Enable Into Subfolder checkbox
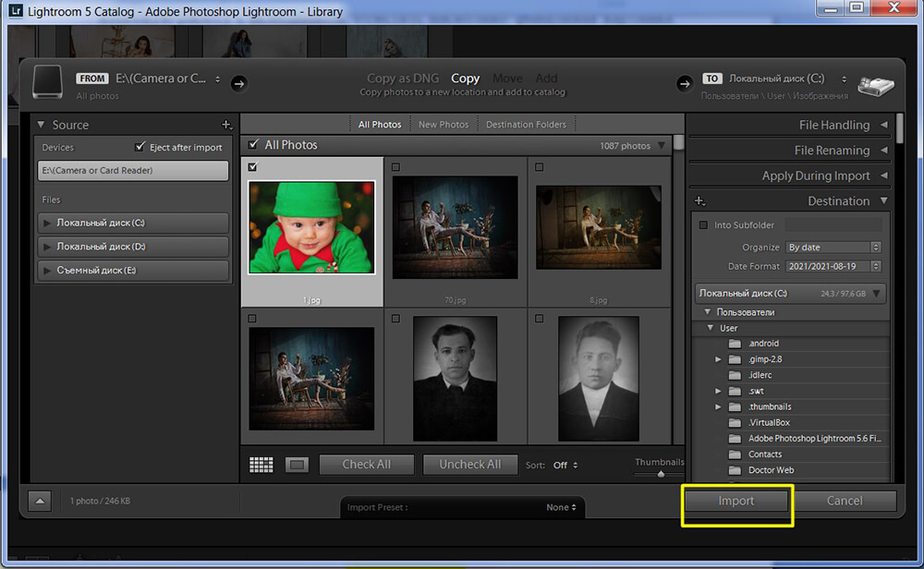924x569 pixels. [703, 225]
